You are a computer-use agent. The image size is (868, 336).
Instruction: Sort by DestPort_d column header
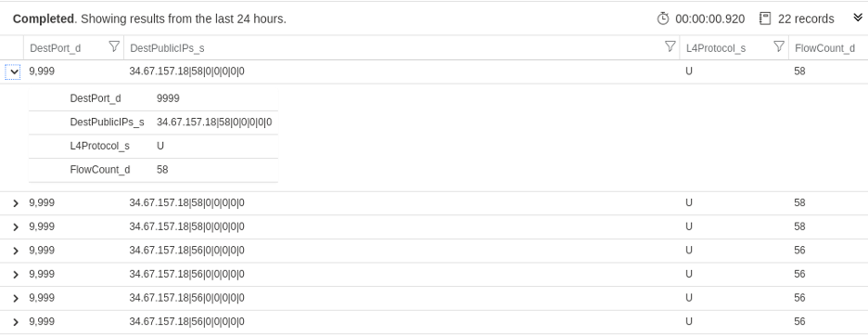coord(55,48)
